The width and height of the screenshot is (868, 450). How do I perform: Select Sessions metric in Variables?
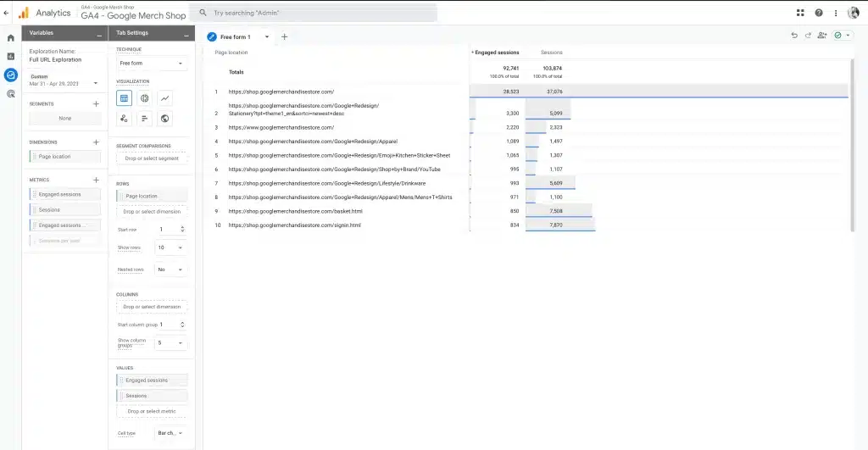(x=64, y=210)
